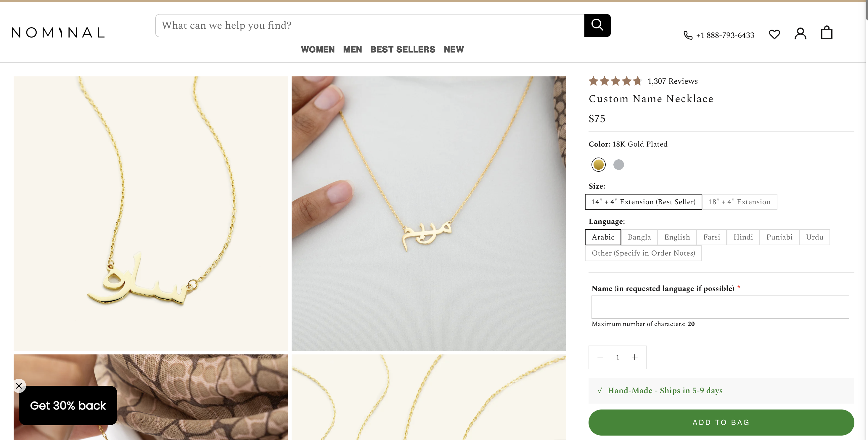Click the search magnifier button
868x440 pixels.
click(597, 25)
